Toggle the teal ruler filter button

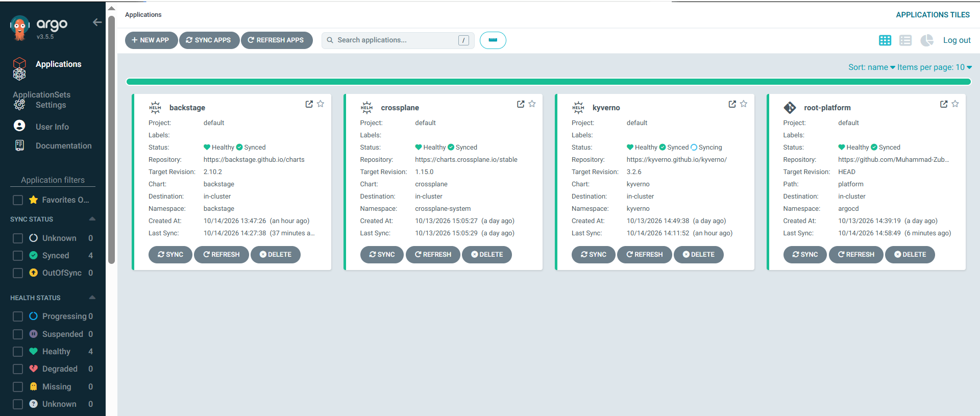click(493, 40)
